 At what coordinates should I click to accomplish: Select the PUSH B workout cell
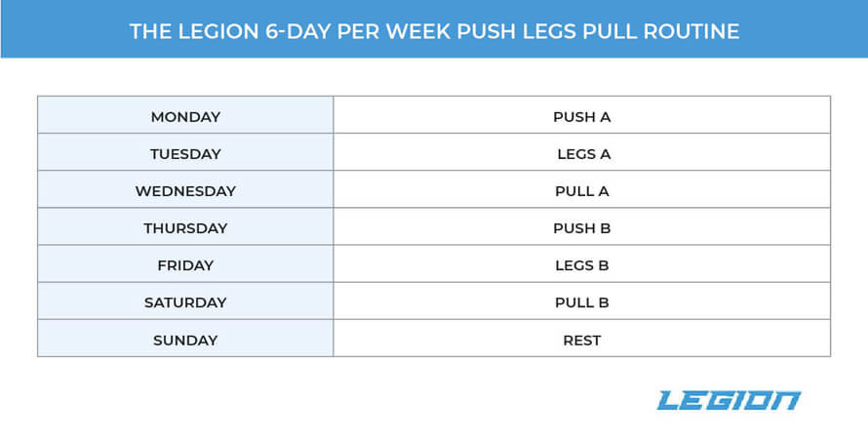click(x=581, y=228)
